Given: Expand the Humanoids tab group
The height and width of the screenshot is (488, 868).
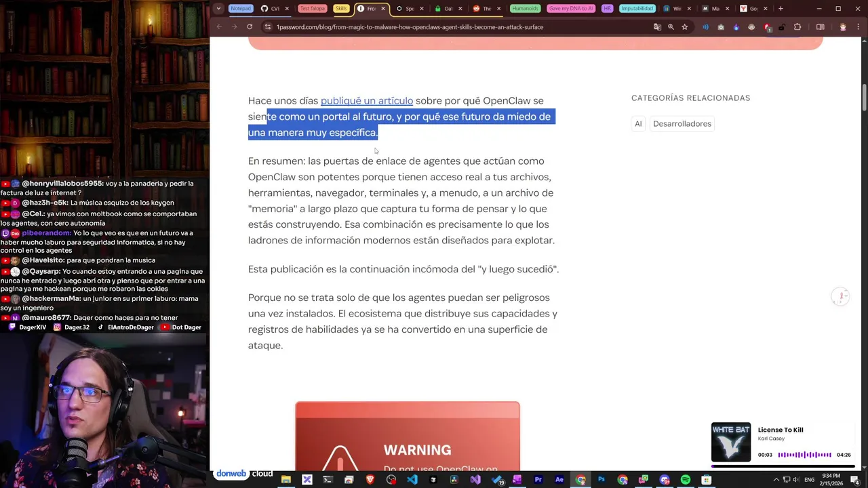Looking at the screenshot, I should point(525,9).
